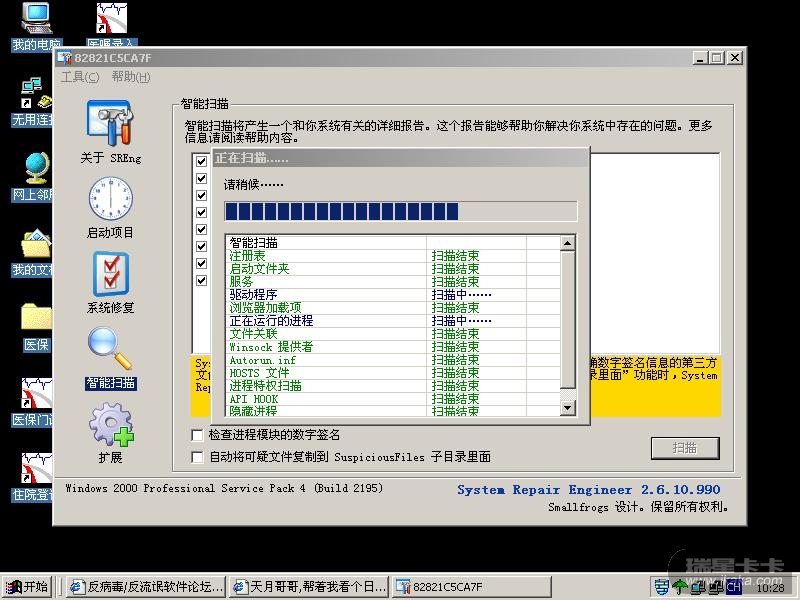
Task: Toggle the third checkbox in scan item list
Action: pos(202,195)
